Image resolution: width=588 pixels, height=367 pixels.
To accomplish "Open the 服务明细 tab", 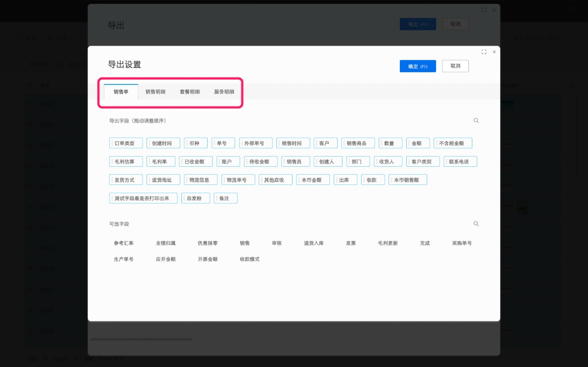I will [x=224, y=92].
